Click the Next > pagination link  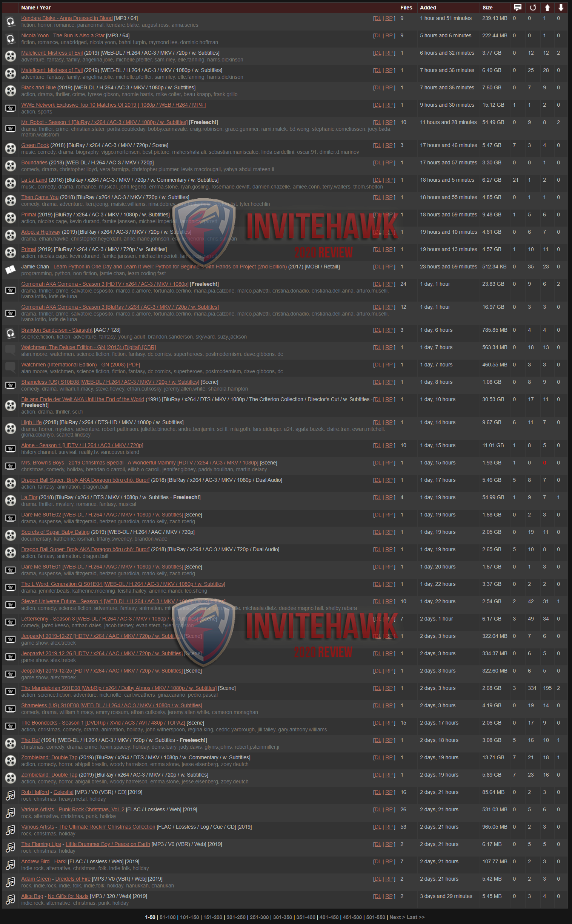(397, 917)
